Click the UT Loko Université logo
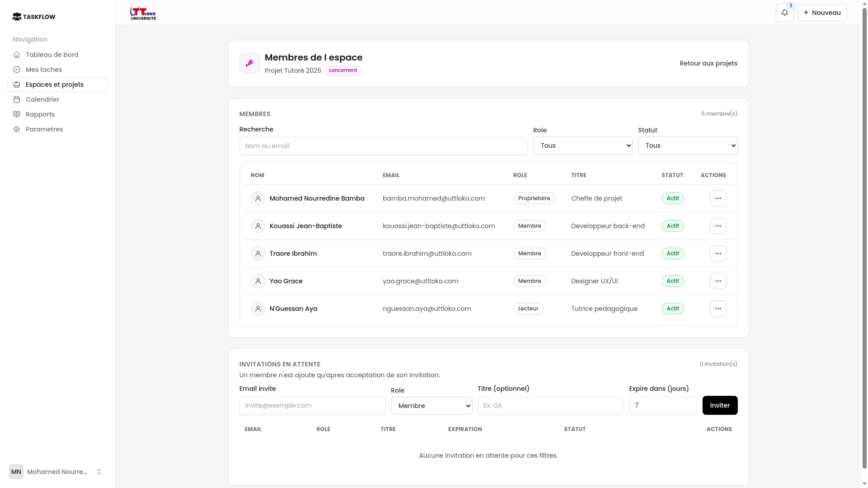Image resolution: width=868 pixels, height=488 pixels. pyautogui.click(x=143, y=13)
